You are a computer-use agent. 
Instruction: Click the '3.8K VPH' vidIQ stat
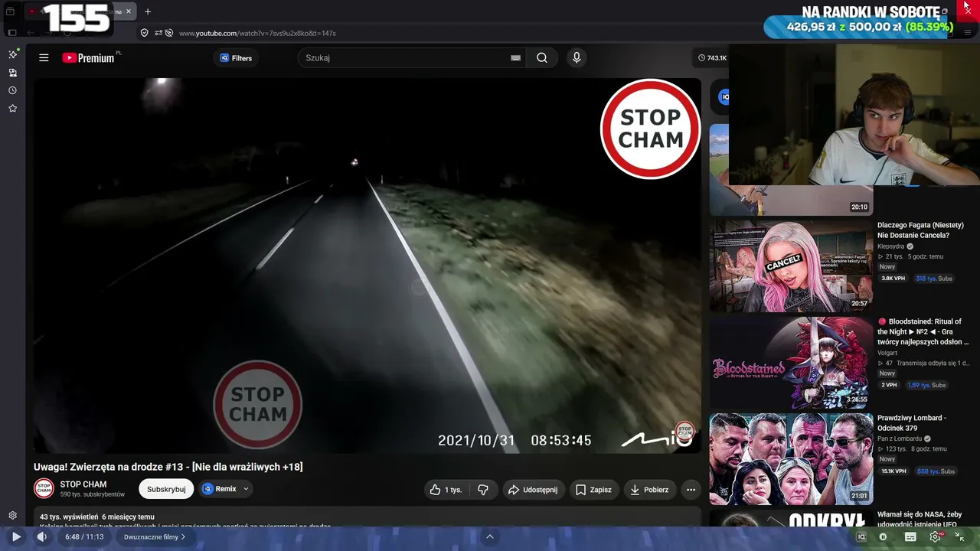[893, 279]
